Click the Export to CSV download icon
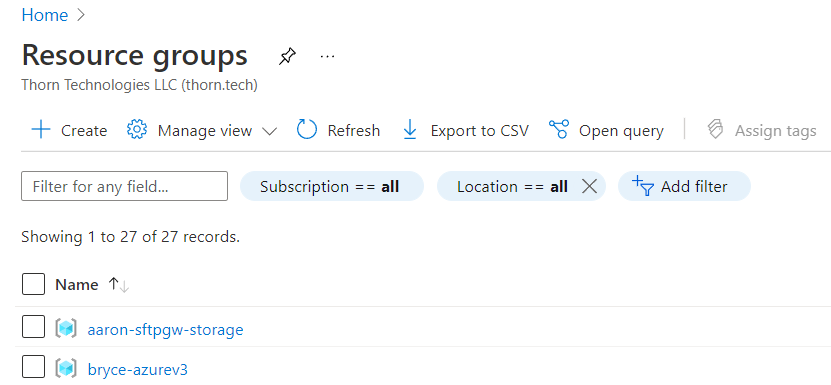 pos(410,130)
